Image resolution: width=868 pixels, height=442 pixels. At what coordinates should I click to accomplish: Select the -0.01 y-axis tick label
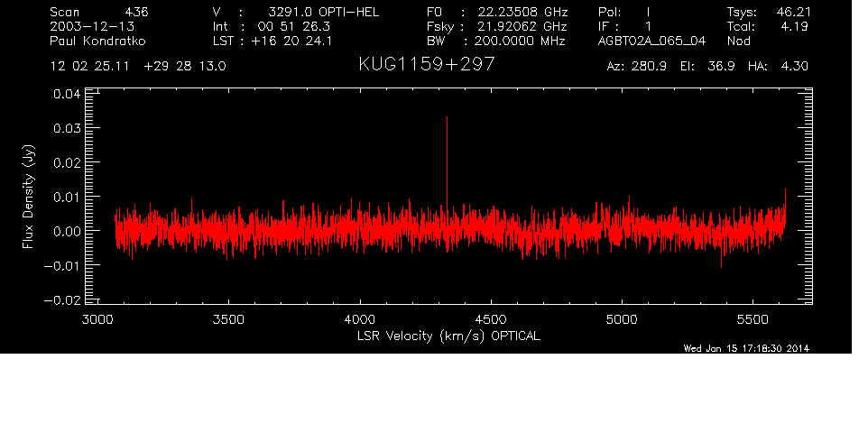coord(62,265)
